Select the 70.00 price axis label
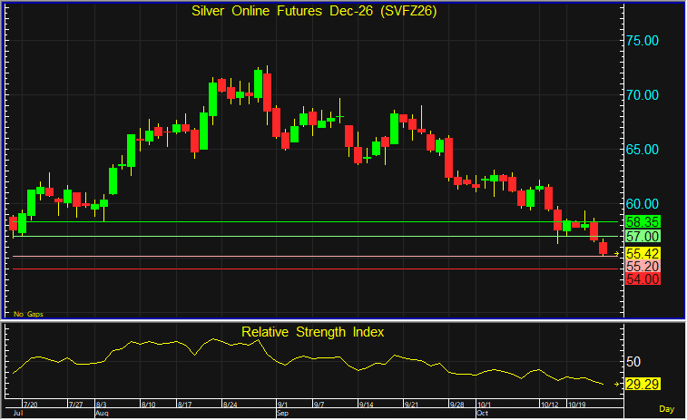The height and width of the screenshot is (420, 687). point(642,95)
